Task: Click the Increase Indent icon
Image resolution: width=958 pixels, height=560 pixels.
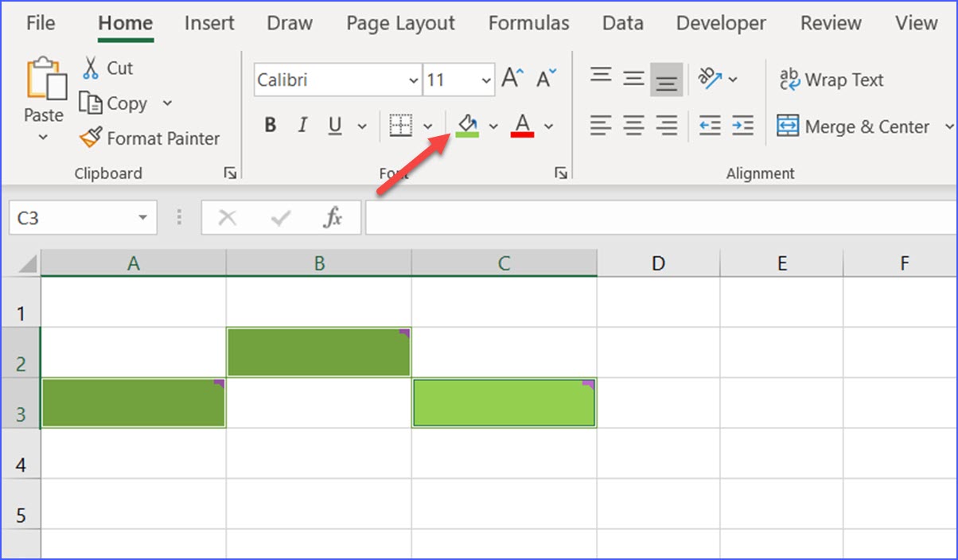Action: tap(742, 126)
